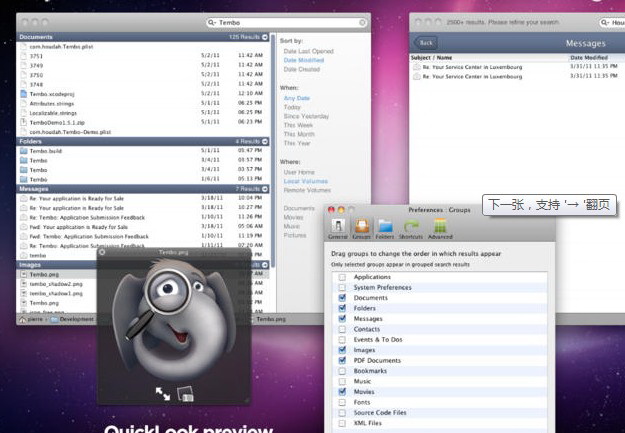Open the Advanced preferences toolbar icon

[x=440, y=228]
